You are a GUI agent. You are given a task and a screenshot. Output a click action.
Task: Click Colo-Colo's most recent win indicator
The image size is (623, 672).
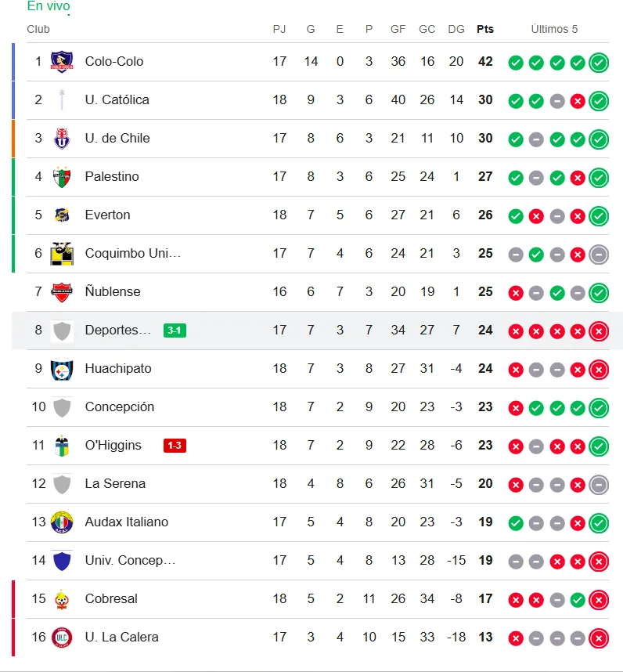coord(599,63)
